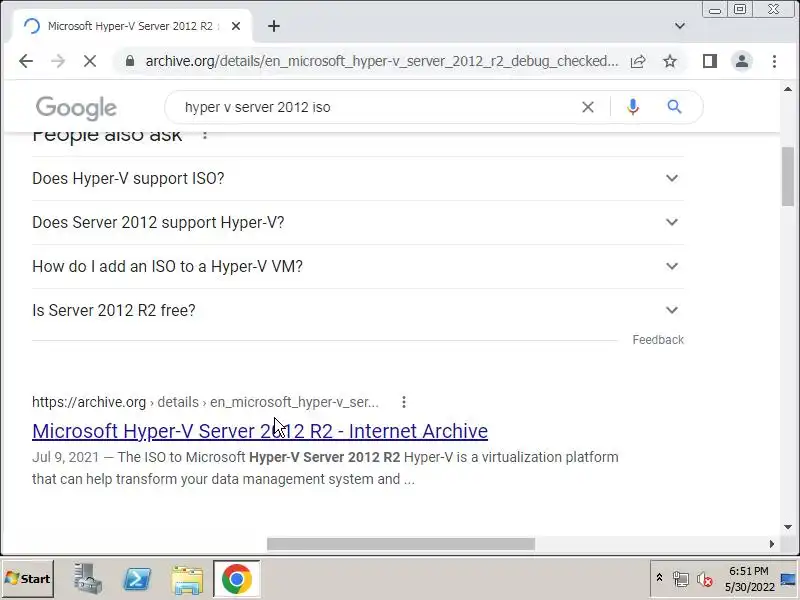The height and width of the screenshot is (600, 800).
Task: Click the muted volume tray icon
Action: 705,579
